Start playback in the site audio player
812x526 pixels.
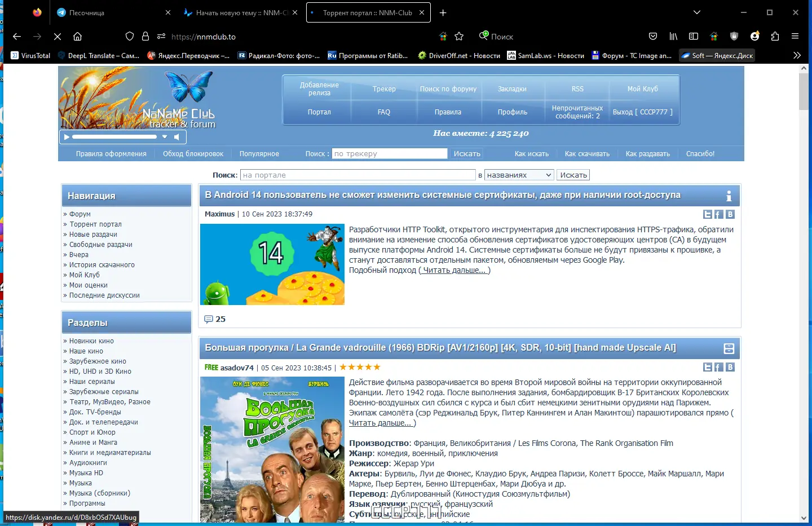point(67,137)
